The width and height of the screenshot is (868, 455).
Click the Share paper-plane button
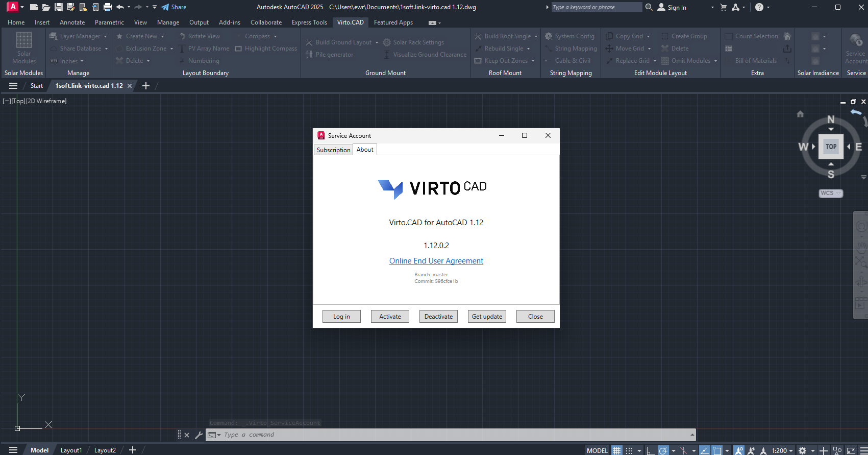[173, 7]
